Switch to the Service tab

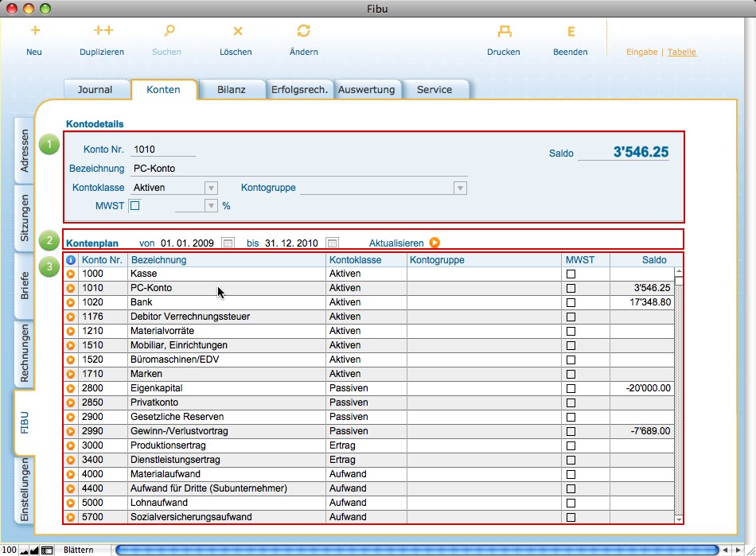(x=435, y=90)
